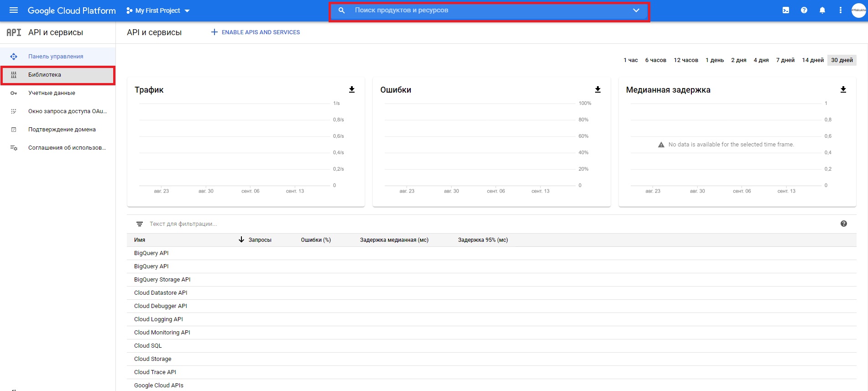
Task: Focus the products and resources search field
Action: point(489,10)
